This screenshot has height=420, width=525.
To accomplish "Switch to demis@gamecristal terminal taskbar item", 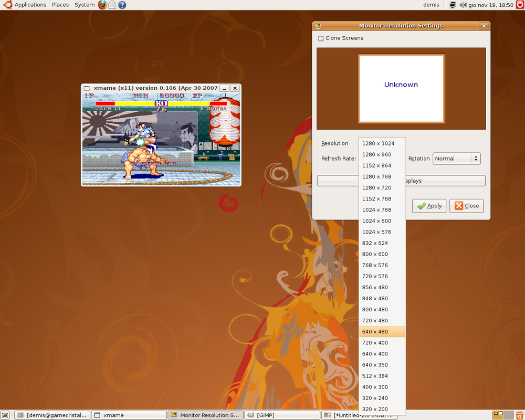I will (x=52, y=415).
